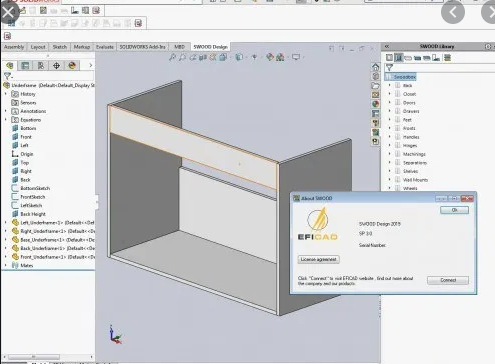Screen dimensions: 495x364
Task: Open the PropertyManager tab icon
Action: (x=25, y=65)
